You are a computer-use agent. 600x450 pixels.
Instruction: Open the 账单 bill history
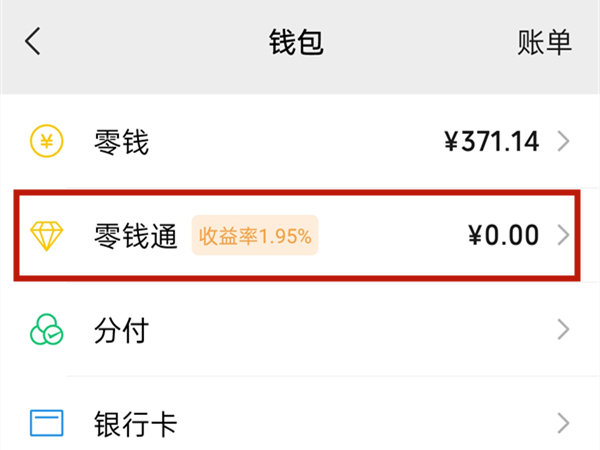pyautogui.click(x=545, y=42)
